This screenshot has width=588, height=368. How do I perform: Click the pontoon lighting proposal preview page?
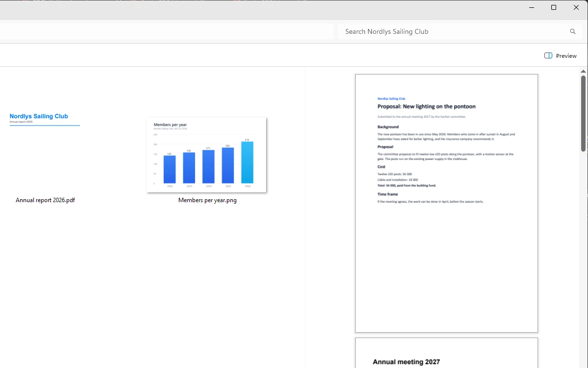446,203
